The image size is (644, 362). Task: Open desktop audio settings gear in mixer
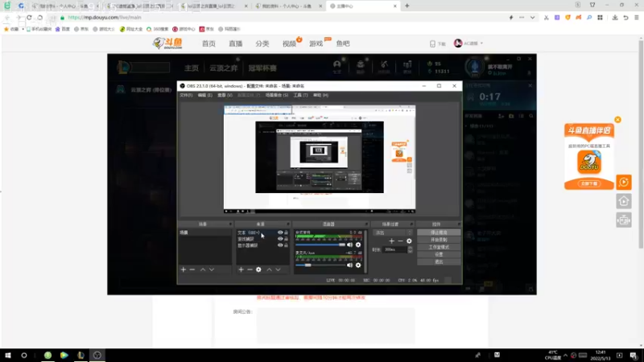[x=358, y=245]
